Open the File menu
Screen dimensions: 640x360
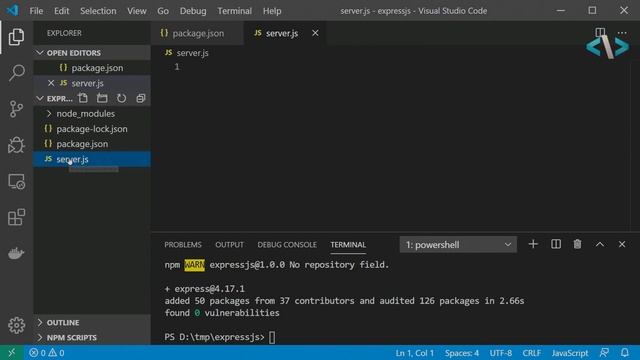coord(36,11)
